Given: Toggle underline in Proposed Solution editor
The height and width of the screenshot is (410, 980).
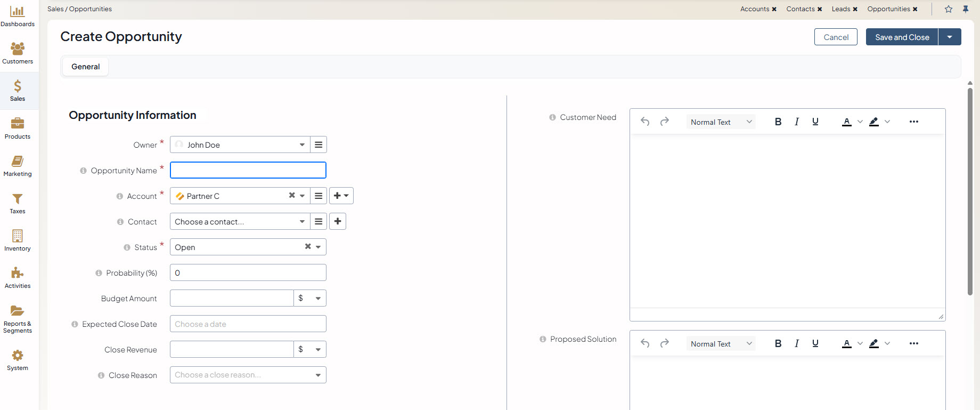Looking at the screenshot, I should [815, 343].
